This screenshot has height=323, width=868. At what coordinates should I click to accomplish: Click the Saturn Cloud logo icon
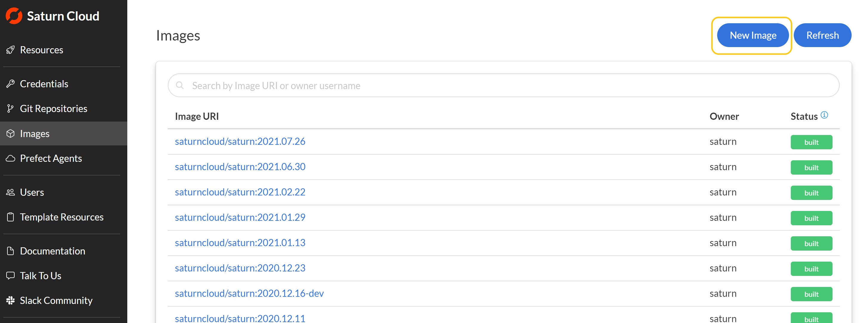click(x=14, y=16)
